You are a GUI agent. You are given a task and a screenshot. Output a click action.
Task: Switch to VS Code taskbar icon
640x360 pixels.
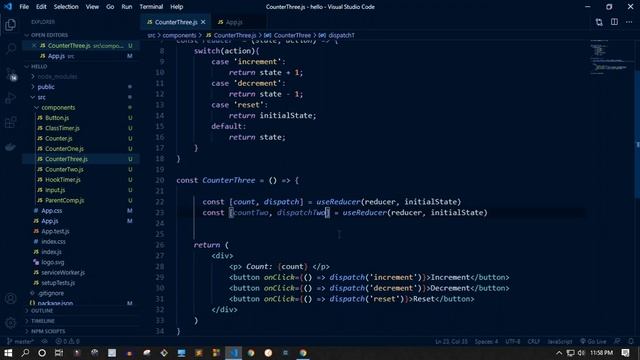coord(233,353)
